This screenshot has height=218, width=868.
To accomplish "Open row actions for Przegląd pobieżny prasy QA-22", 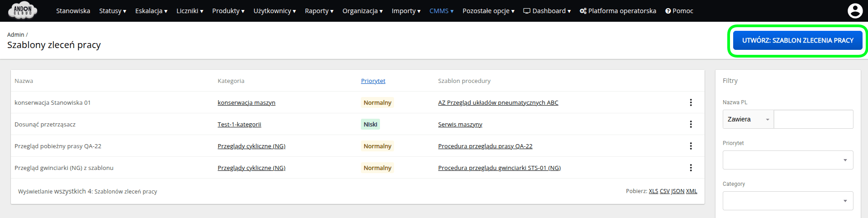I will click(690, 146).
